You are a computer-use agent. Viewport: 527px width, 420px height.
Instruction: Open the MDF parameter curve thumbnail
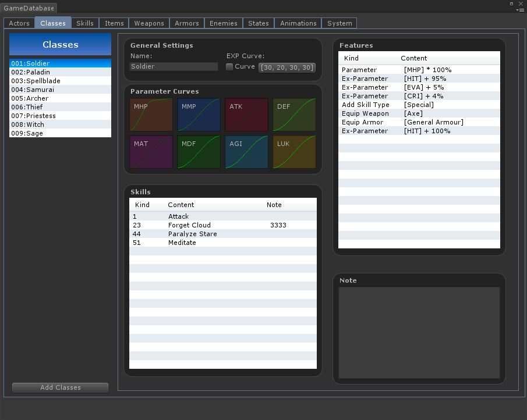199,152
